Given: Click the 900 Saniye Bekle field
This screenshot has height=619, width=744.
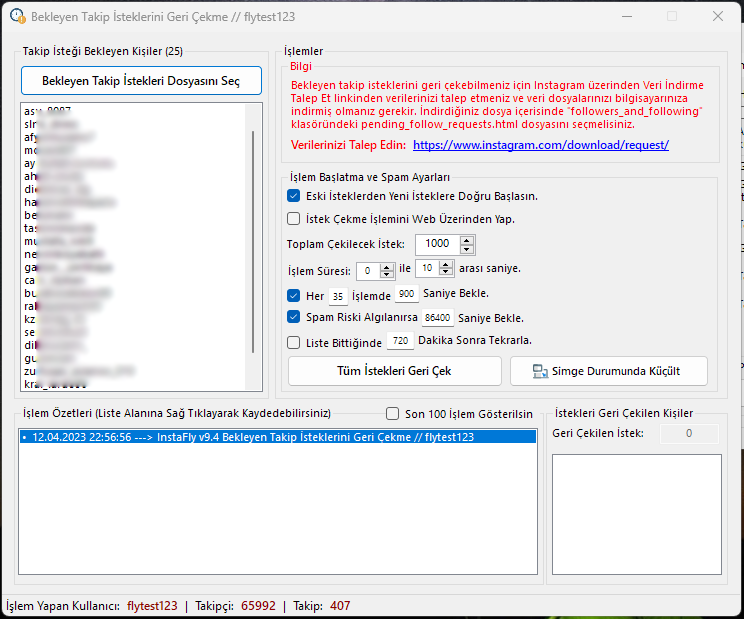Looking at the screenshot, I should click(x=407, y=294).
